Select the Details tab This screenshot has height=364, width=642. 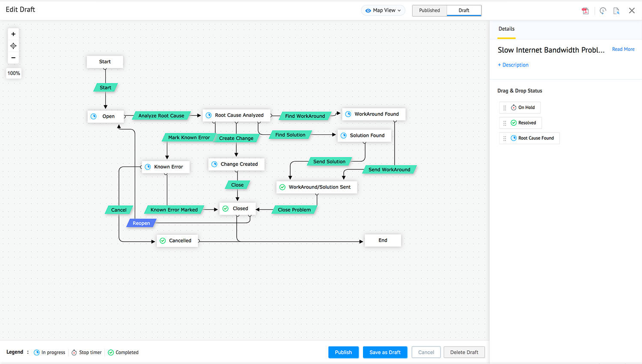pyautogui.click(x=506, y=29)
